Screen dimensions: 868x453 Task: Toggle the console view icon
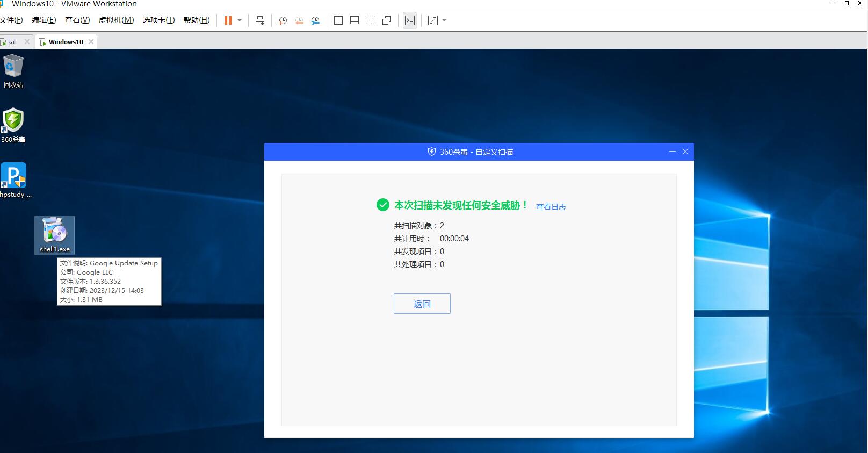click(410, 20)
